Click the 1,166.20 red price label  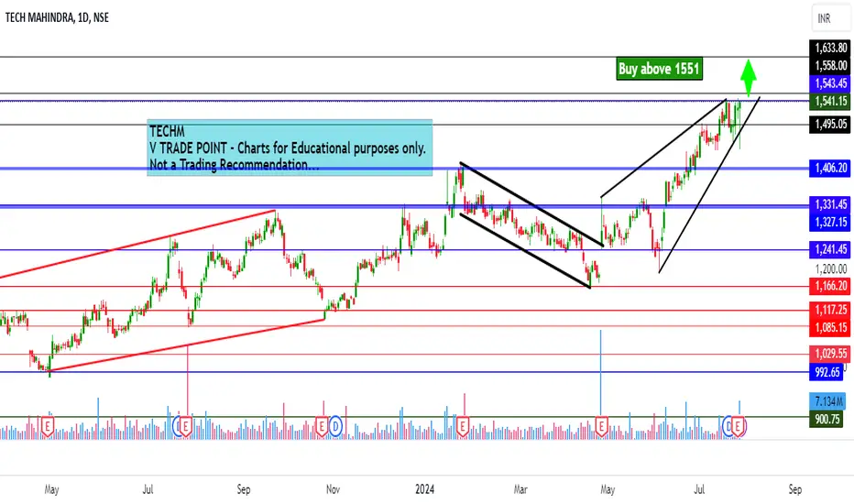pos(830,286)
